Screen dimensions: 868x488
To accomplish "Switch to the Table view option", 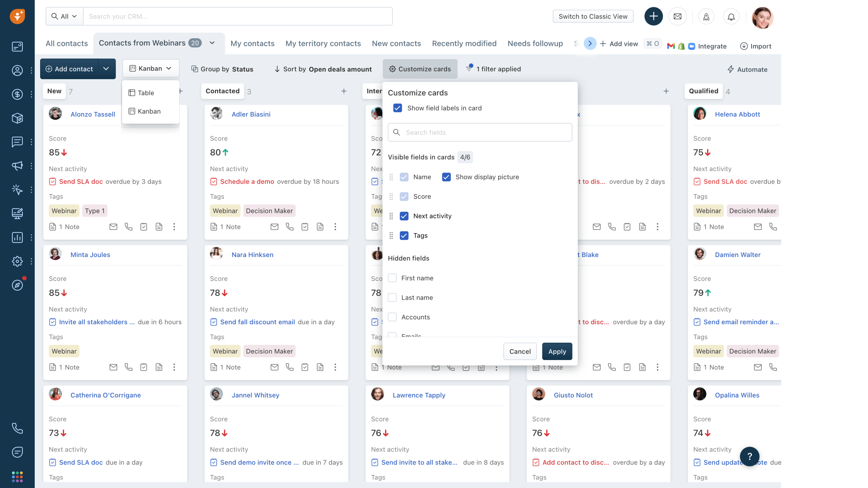I will [145, 93].
